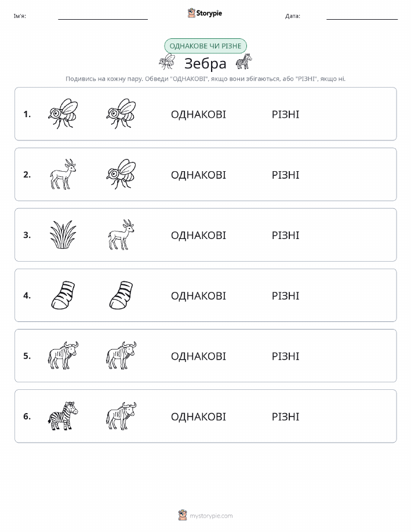
Task: Click the ОДНАКОВЕ ЧИ РІЗНЕ green badge
Action: (x=205, y=46)
